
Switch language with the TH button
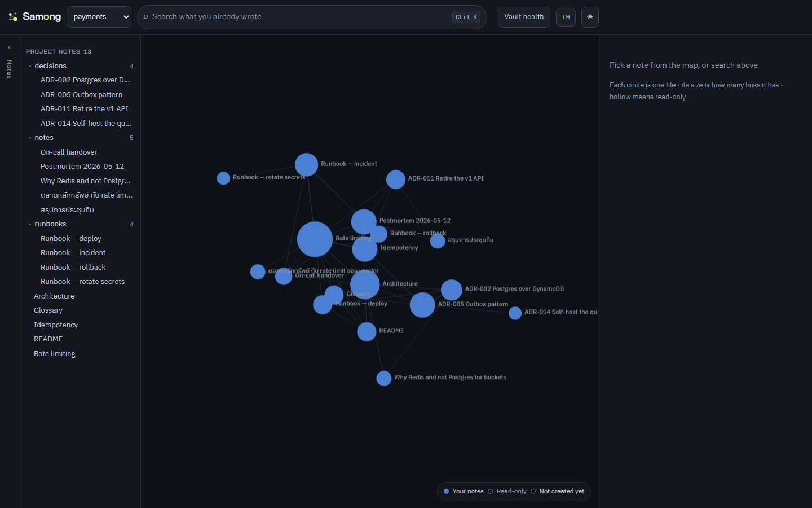566,17
